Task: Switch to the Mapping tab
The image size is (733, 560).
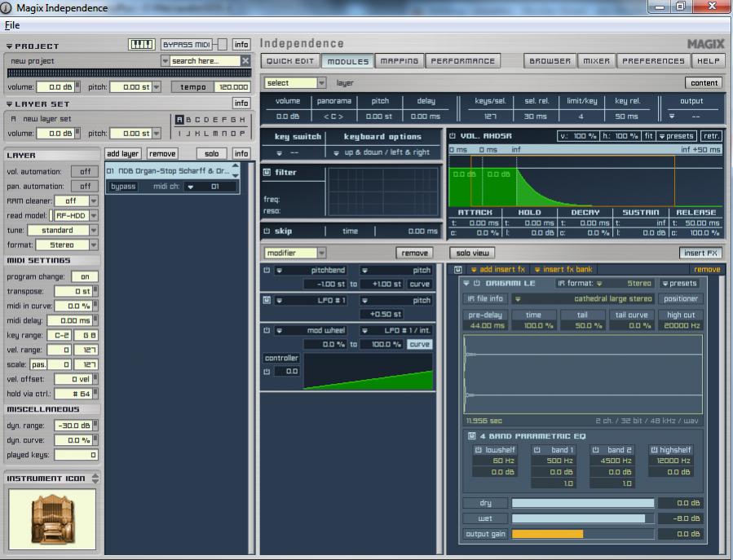Action: coord(400,61)
